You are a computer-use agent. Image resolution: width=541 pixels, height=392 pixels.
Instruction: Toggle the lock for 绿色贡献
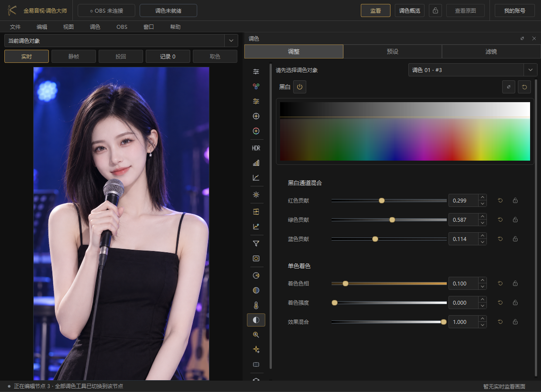pyautogui.click(x=515, y=220)
